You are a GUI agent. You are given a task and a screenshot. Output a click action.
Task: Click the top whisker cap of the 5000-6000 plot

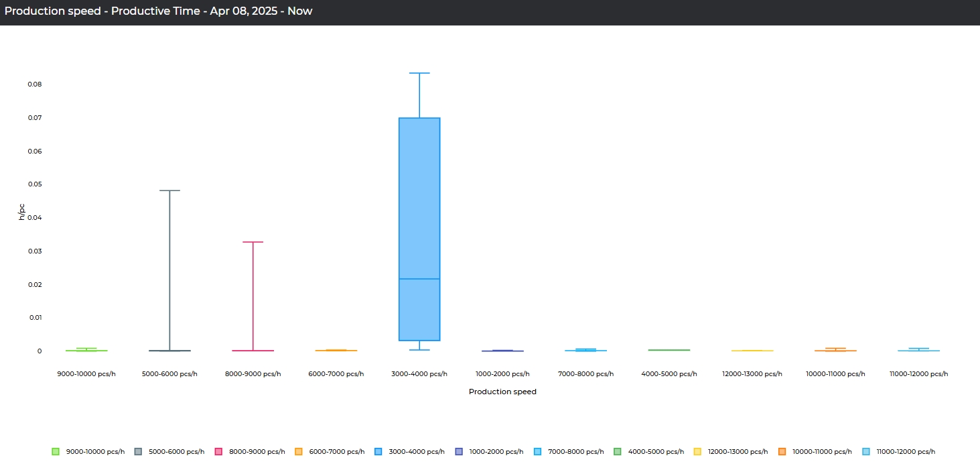pos(169,190)
